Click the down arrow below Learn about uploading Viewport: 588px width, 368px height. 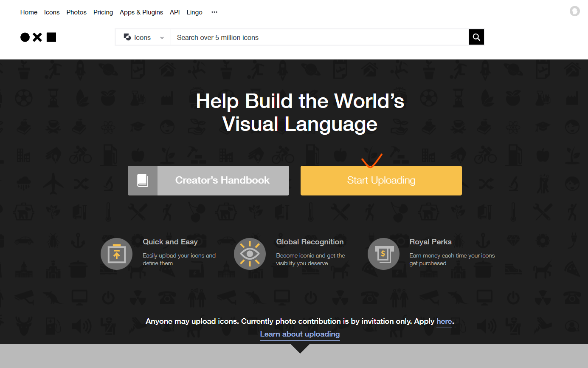tap(300, 348)
